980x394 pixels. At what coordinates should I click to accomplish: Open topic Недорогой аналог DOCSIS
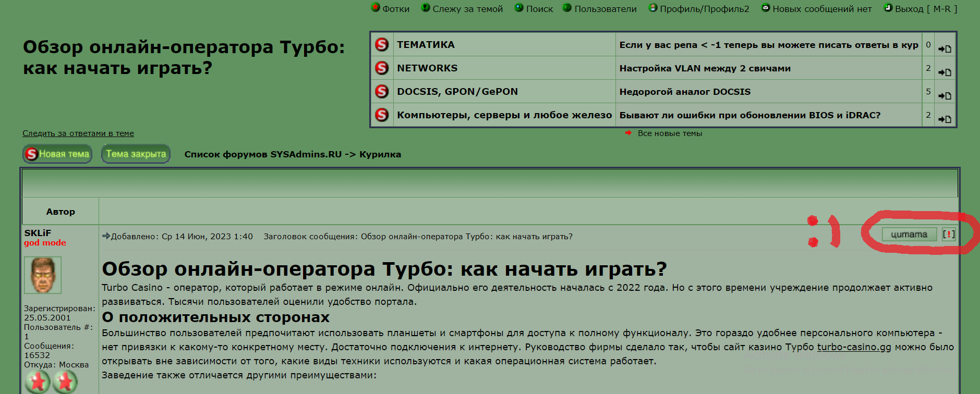coord(685,92)
